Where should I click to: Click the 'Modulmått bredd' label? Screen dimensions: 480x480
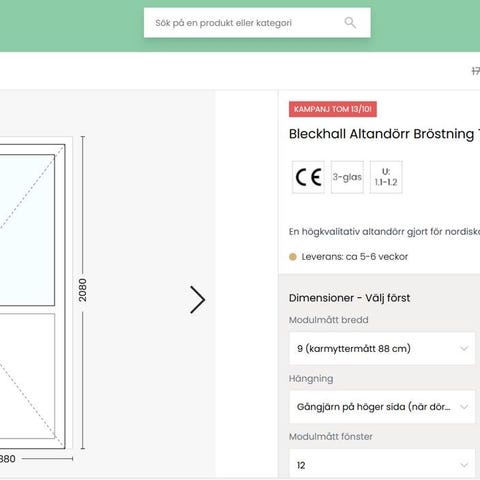[x=329, y=320]
